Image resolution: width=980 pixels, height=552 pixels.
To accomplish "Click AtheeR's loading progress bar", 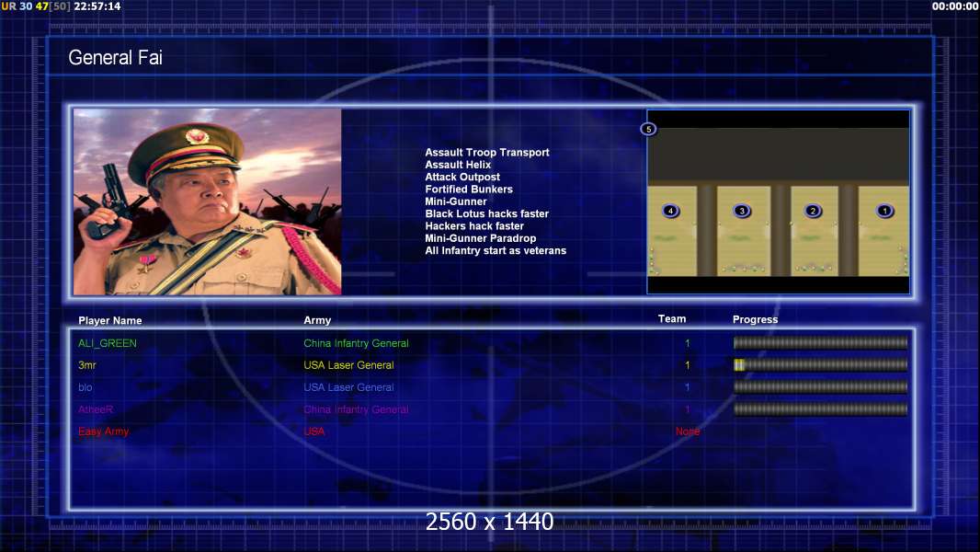I will click(820, 409).
